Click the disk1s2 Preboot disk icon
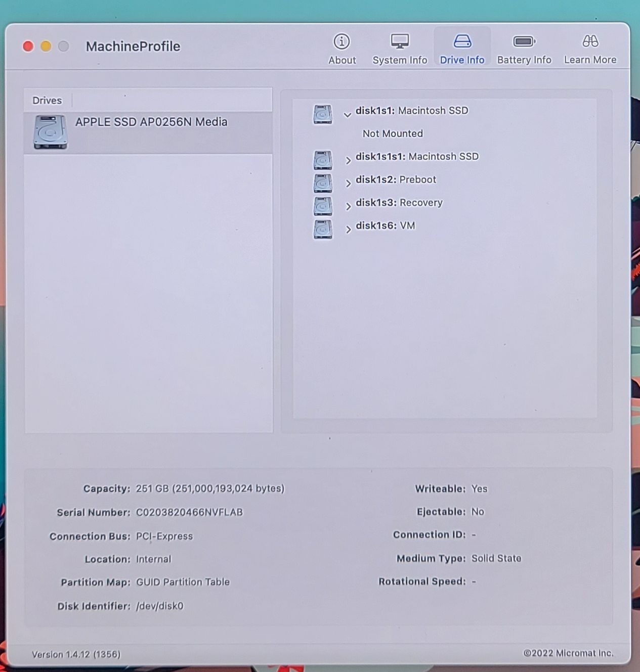640x672 pixels. point(323,183)
